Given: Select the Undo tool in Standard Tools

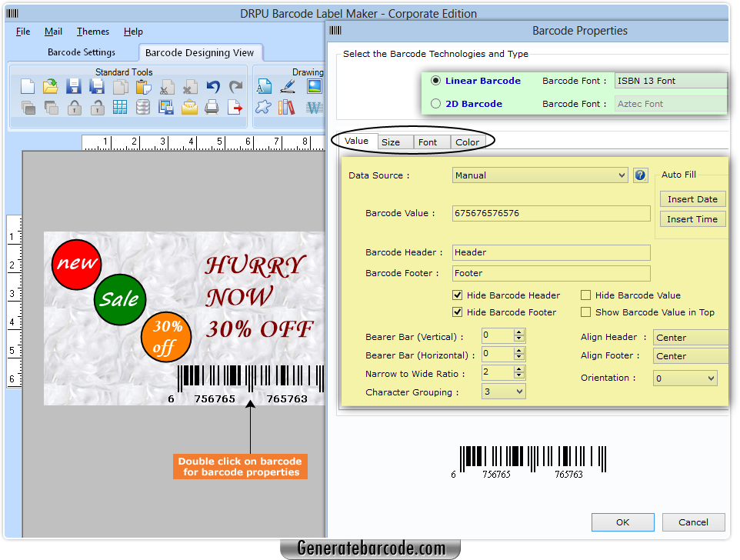Looking at the screenshot, I should 212,86.
